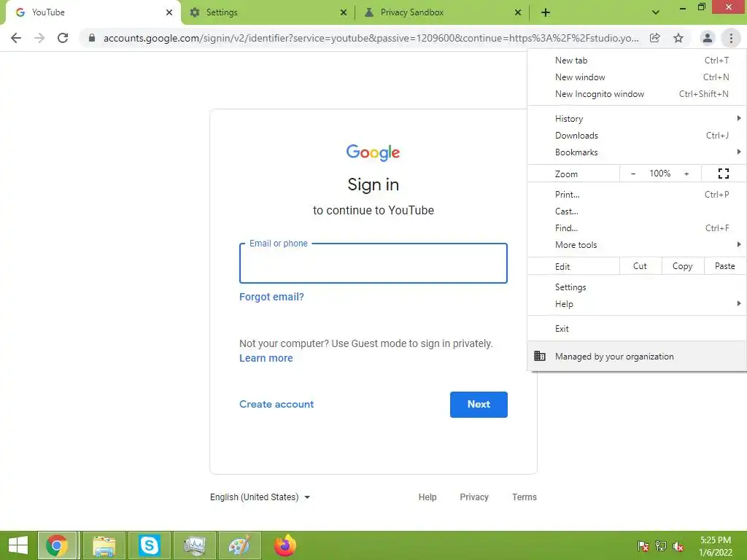Go back using the browser back arrow
This screenshot has height=560, width=747.
pyautogui.click(x=16, y=38)
